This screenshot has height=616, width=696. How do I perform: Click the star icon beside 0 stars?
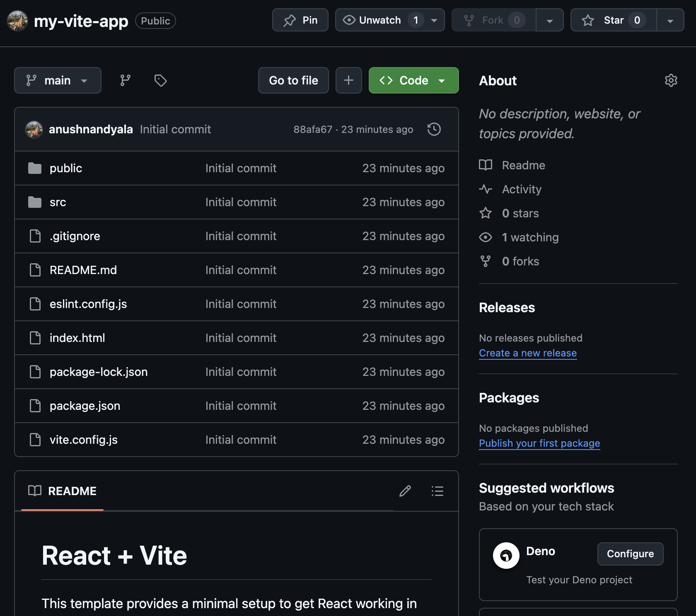(486, 213)
